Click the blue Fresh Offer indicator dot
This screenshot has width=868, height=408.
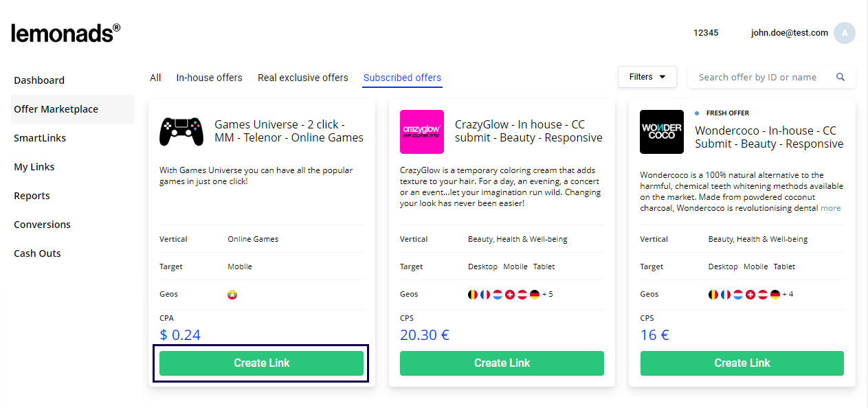(x=696, y=113)
